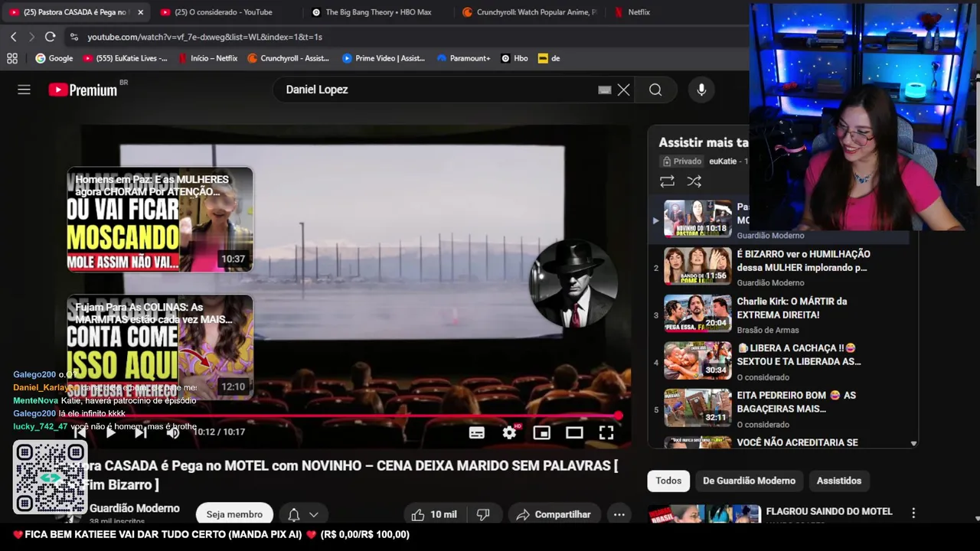Open the Hbo bookmark

point(514,58)
